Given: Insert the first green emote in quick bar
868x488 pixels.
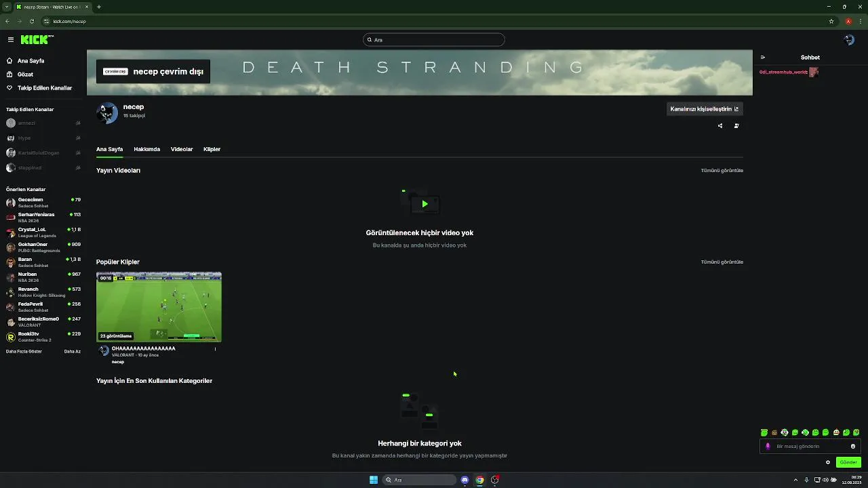Looking at the screenshot, I should click(x=764, y=432).
